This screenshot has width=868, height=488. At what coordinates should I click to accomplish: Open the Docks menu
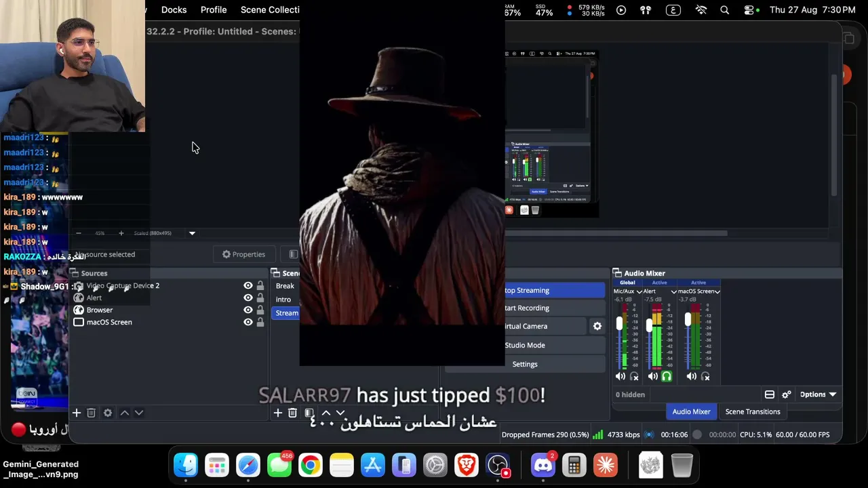174,10
